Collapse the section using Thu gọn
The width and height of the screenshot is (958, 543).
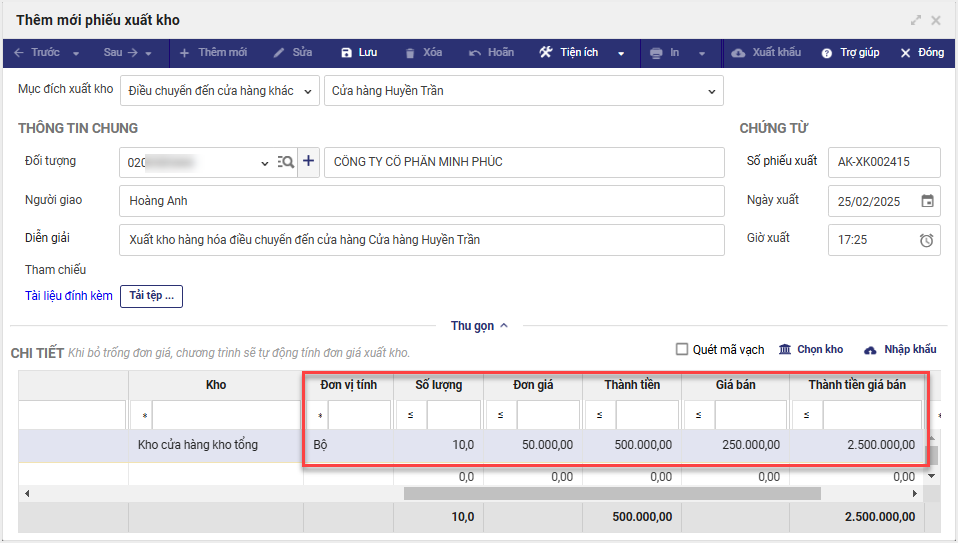pos(479,326)
